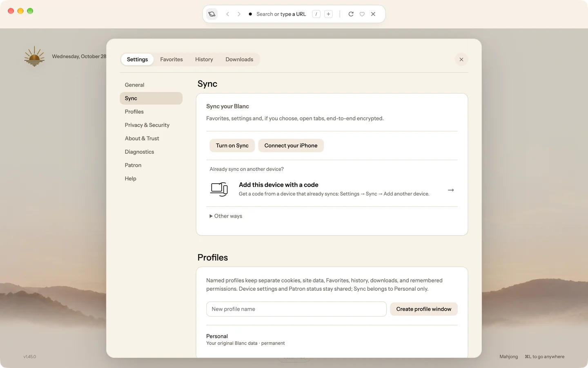Click the devices icon beside Add this device
Image resolution: width=588 pixels, height=368 pixels.
[219, 189]
